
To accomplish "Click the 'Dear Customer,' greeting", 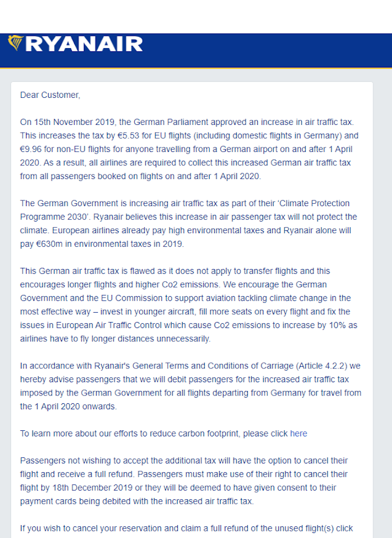I will coord(50,95).
